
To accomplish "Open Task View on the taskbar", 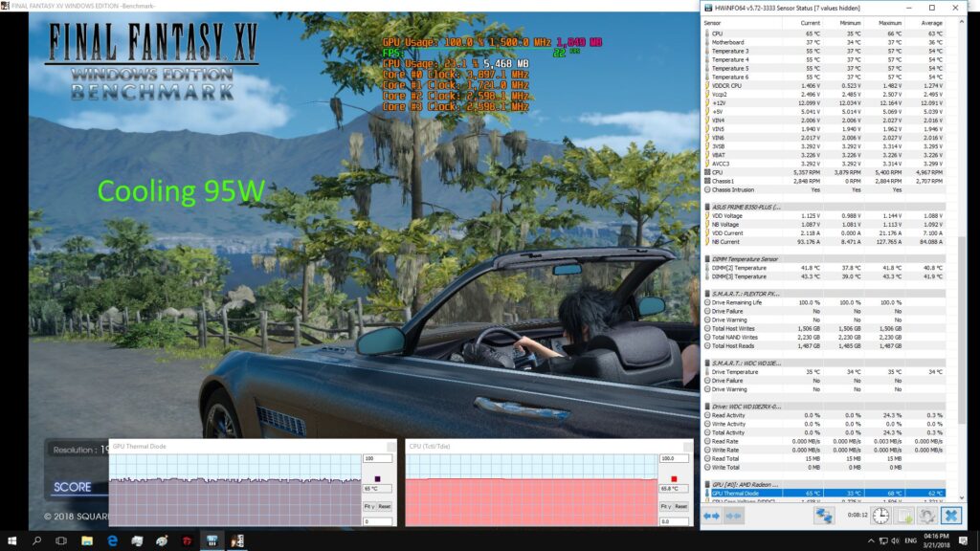I will point(61,540).
